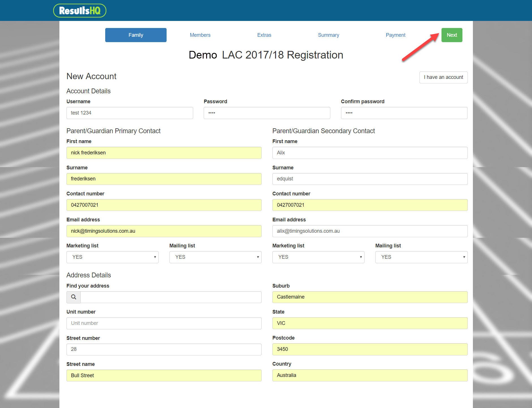The width and height of the screenshot is (532, 408).
Task: Open primary contact Mailing list dropdown
Action: tap(216, 257)
